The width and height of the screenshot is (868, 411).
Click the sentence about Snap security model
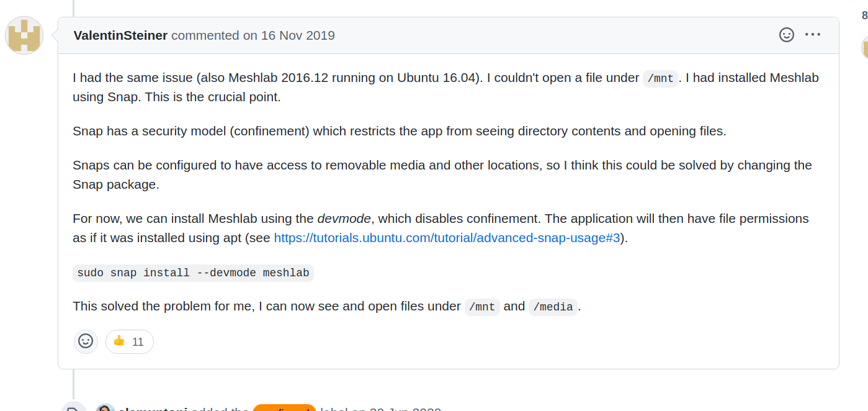399,131
